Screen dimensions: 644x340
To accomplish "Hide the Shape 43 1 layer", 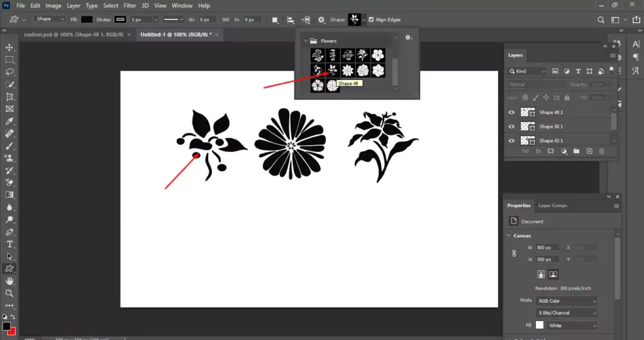I will click(x=511, y=140).
